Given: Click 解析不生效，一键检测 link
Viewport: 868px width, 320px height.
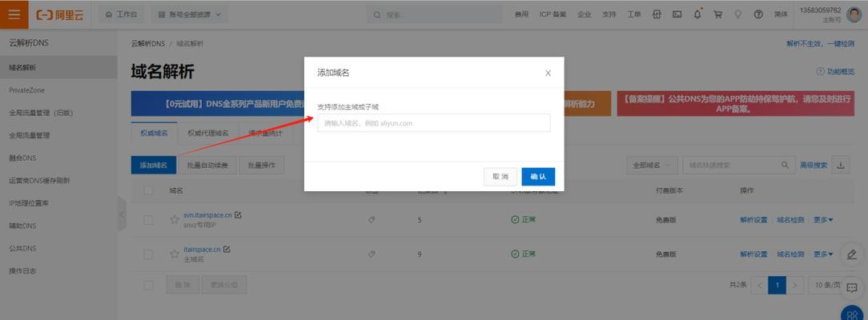Looking at the screenshot, I should (x=821, y=44).
